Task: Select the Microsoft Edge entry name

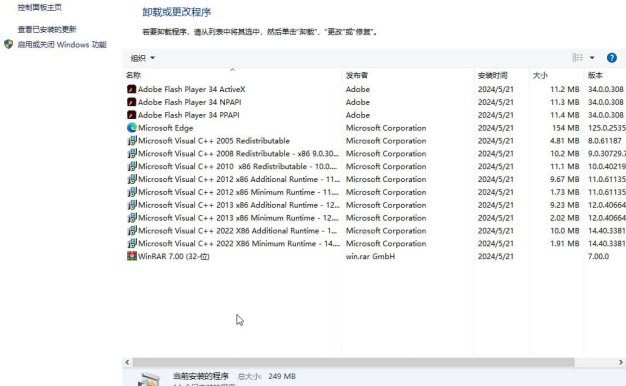Action: point(166,128)
